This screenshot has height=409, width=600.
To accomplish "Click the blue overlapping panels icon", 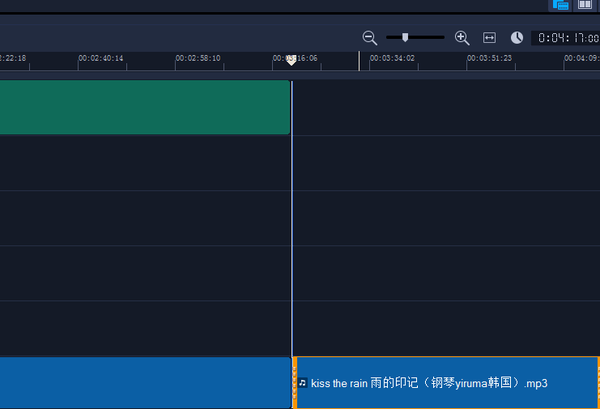I will 560,5.
